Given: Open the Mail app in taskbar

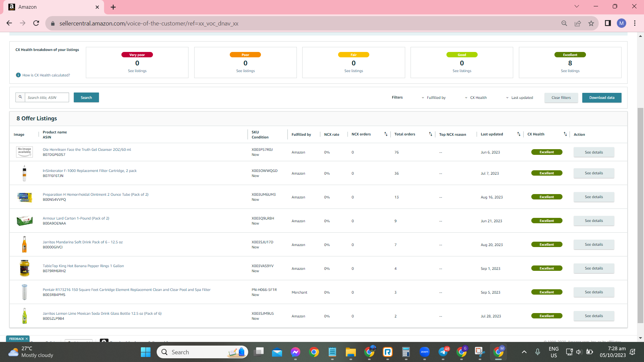Looking at the screenshot, I should [277, 352].
